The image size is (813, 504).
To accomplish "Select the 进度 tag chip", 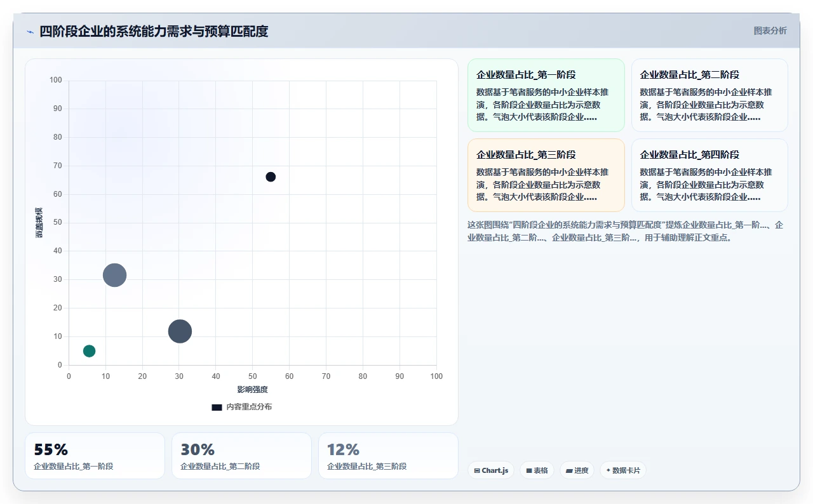I will (577, 470).
